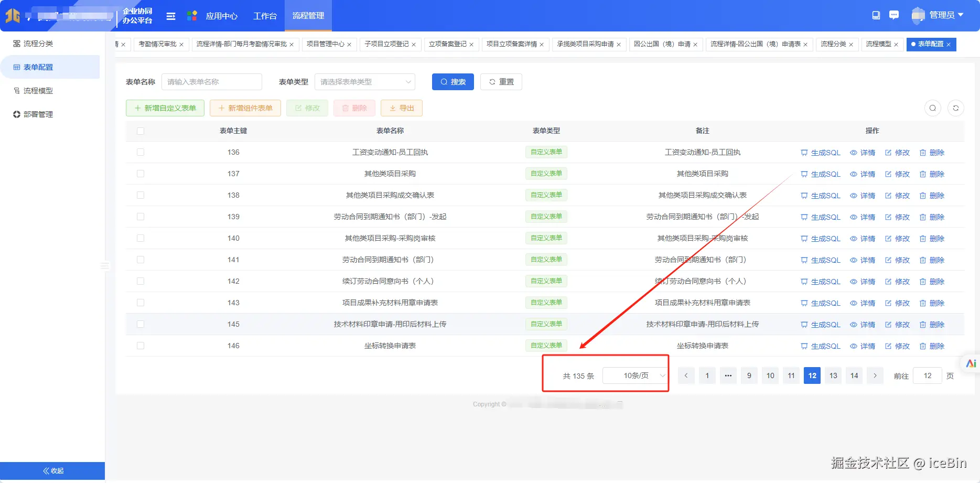Click the hamburger menu icon beside 企业协同办公平台
The height and width of the screenshot is (483, 980).
[170, 16]
